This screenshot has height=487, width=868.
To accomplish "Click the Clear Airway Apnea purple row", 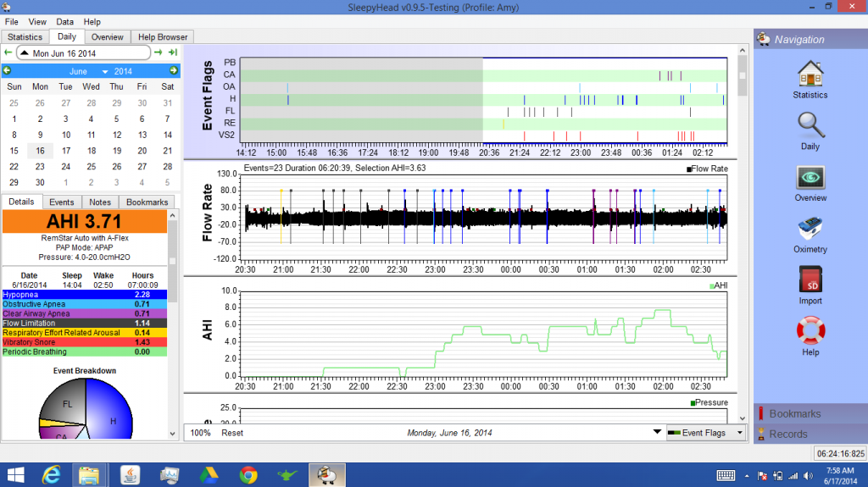I will tap(85, 313).
